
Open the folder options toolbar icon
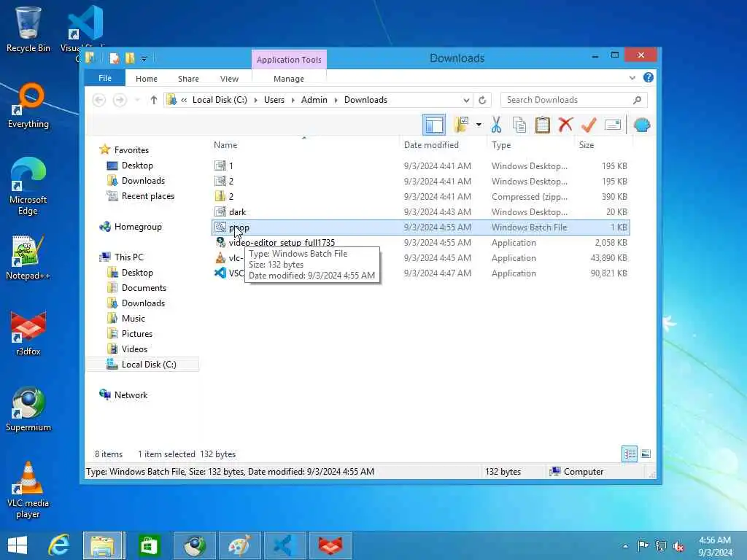point(461,125)
